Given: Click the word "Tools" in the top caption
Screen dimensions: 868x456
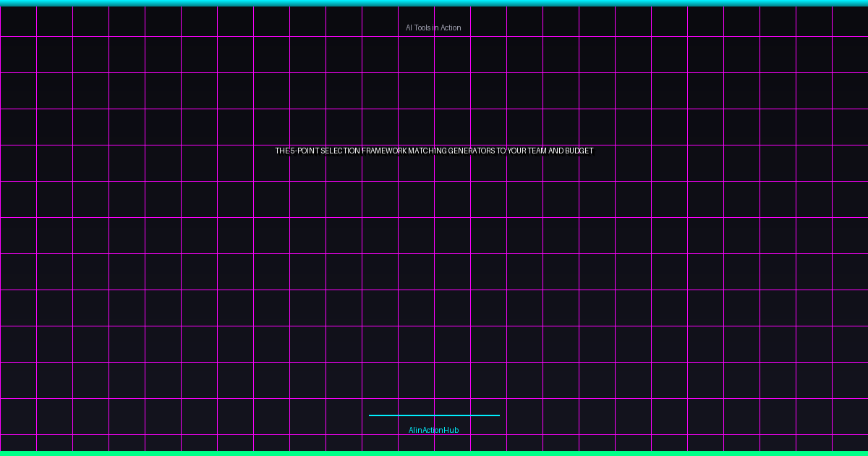Looking at the screenshot, I should (x=422, y=28).
